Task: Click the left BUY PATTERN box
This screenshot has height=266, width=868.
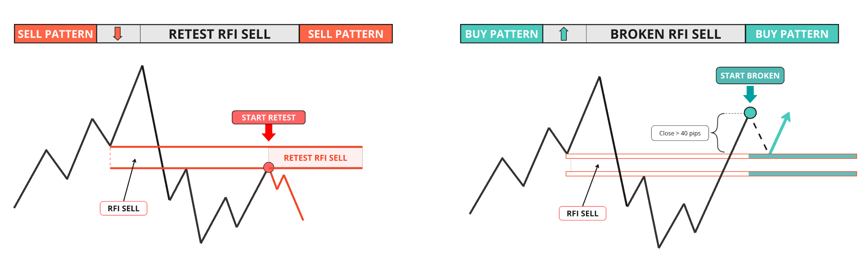Action: (x=501, y=34)
